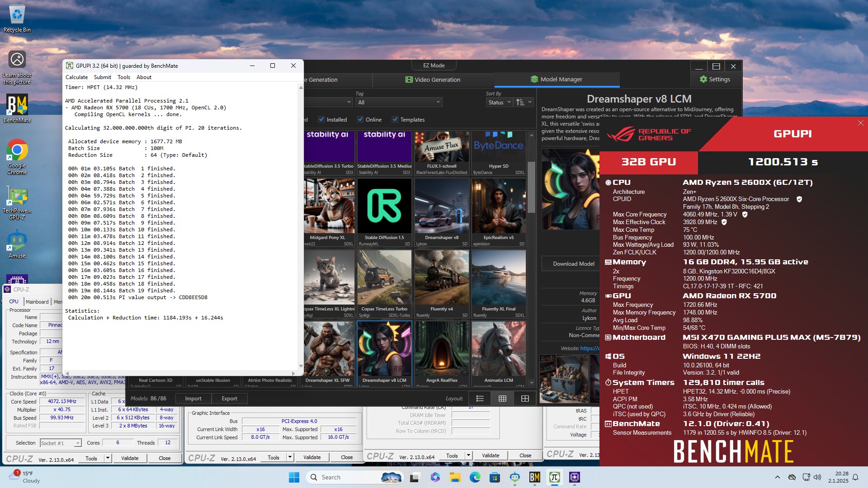Switch Amuse to list layout view
The image size is (868, 488).
480,399
